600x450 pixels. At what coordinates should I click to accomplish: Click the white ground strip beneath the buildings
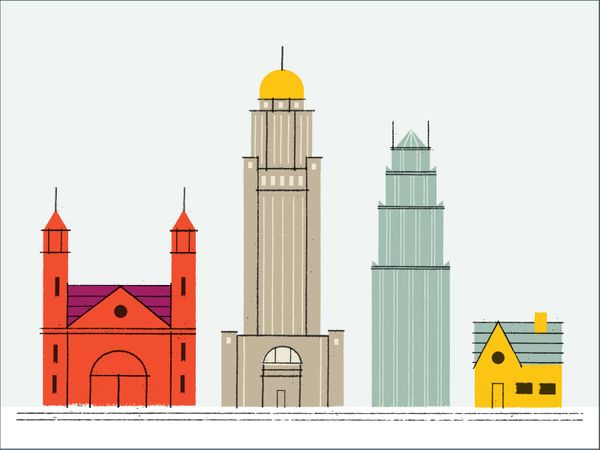coord(300,430)
